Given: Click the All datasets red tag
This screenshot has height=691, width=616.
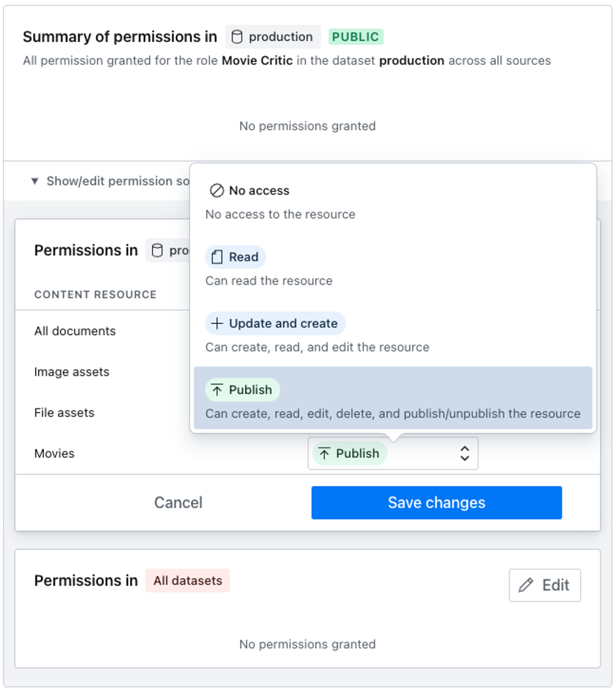Looking at the screenshot, I should coord(187,581).
